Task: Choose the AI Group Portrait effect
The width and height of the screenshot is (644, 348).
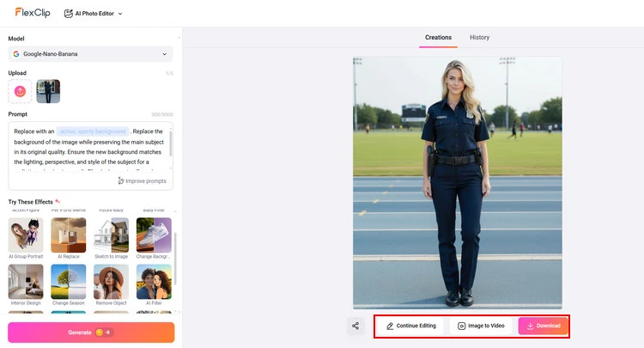Action: tap(26, 235)
